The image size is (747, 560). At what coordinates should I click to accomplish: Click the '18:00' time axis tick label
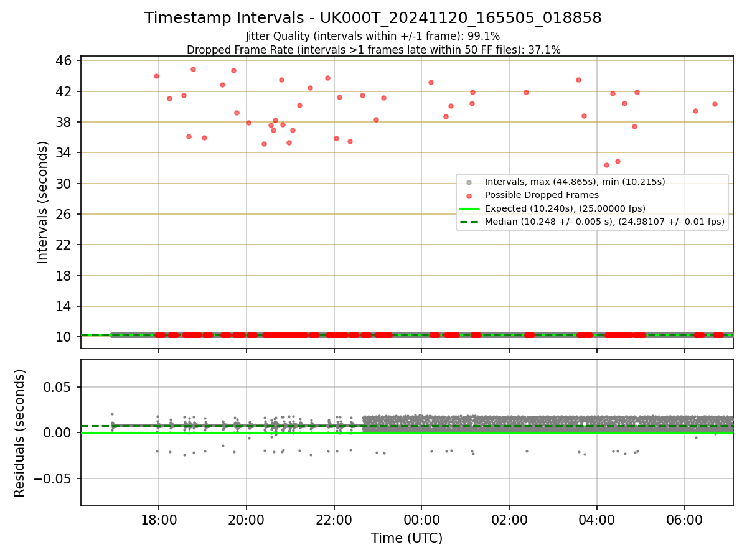click(x=158, y=520)
